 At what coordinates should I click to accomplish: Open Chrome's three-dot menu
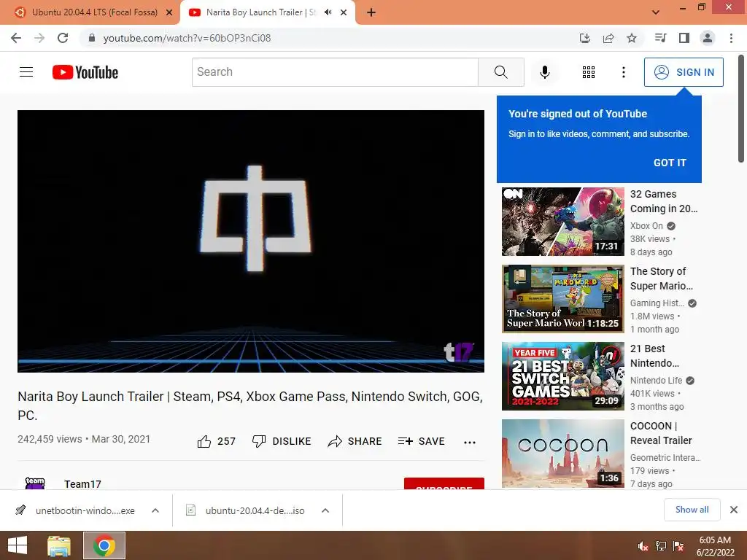tap(731, 38)
